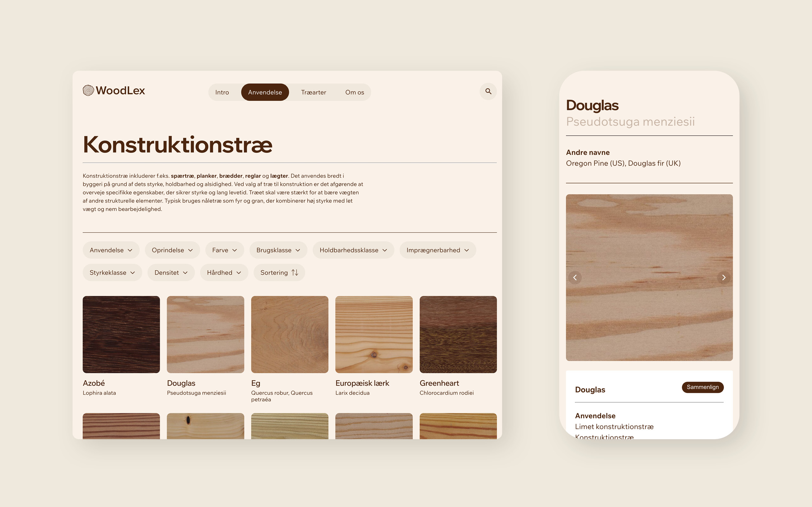Open the Europæisk lærk wood swatch

[374, 334]
